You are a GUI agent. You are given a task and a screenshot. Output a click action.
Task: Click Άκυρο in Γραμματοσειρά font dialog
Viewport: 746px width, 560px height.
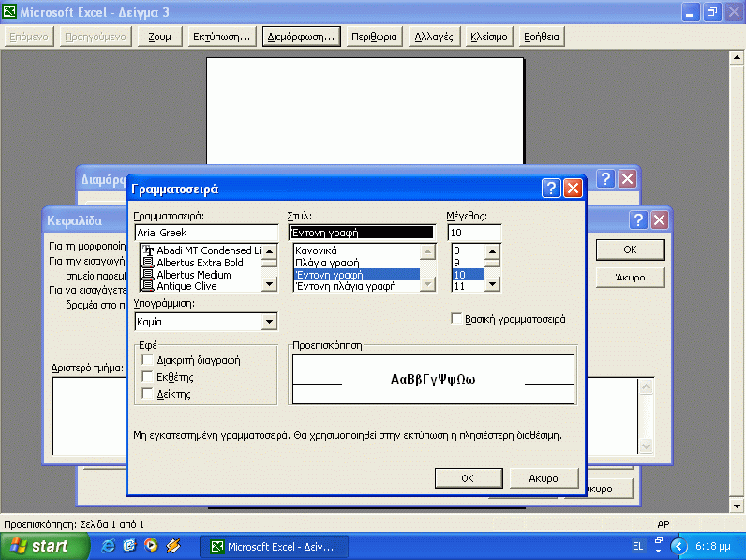coord(544,478)
